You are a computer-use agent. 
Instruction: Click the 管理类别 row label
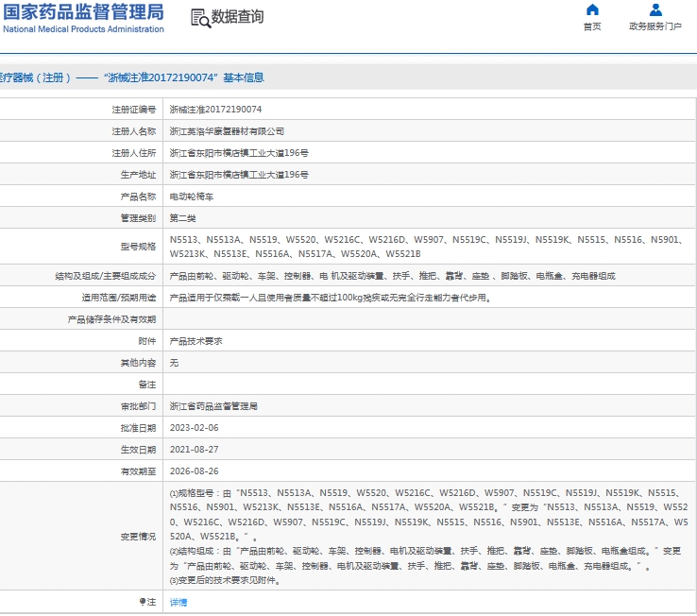tap(138, 218)
